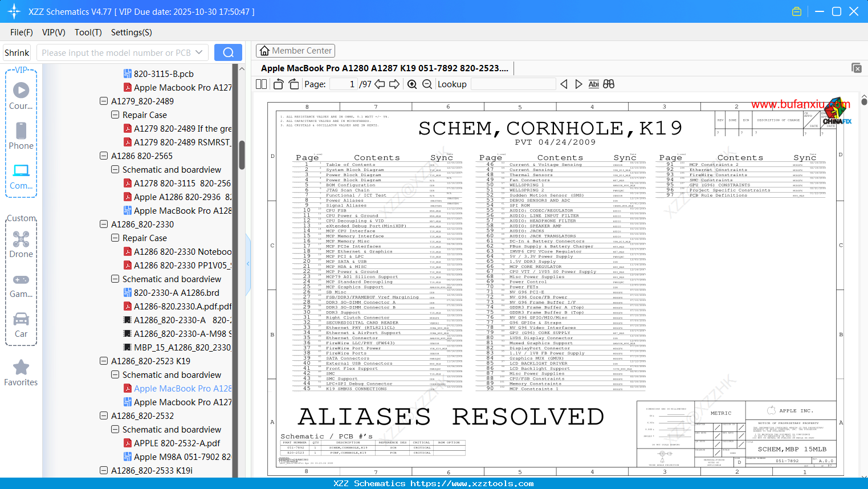Click the board file icon of 820-2330-A A1286.brd
The image size is (868, 489).
[128, 292]
